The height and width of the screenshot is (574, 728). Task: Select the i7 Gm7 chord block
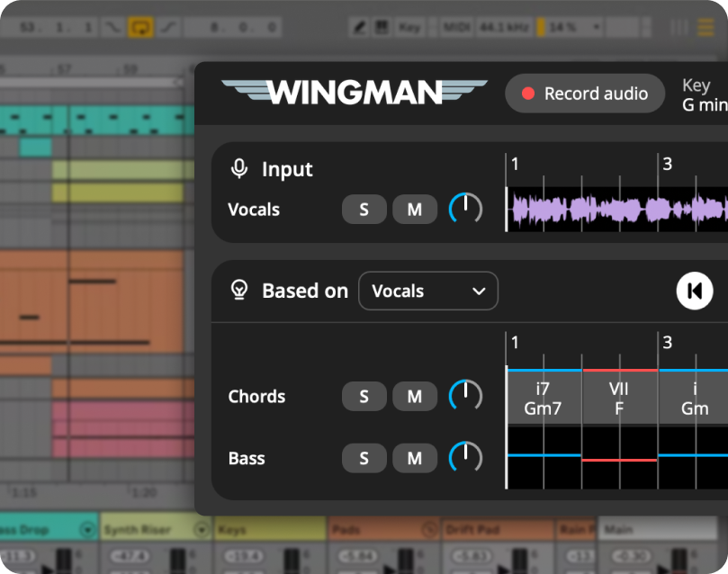tap(544, 399)
